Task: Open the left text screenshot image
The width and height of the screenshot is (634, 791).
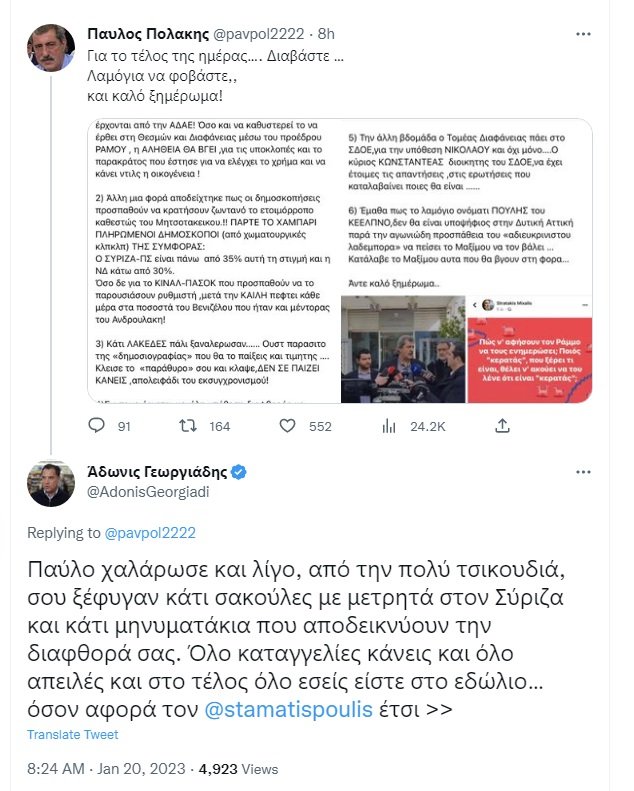Action: [214, 261]
